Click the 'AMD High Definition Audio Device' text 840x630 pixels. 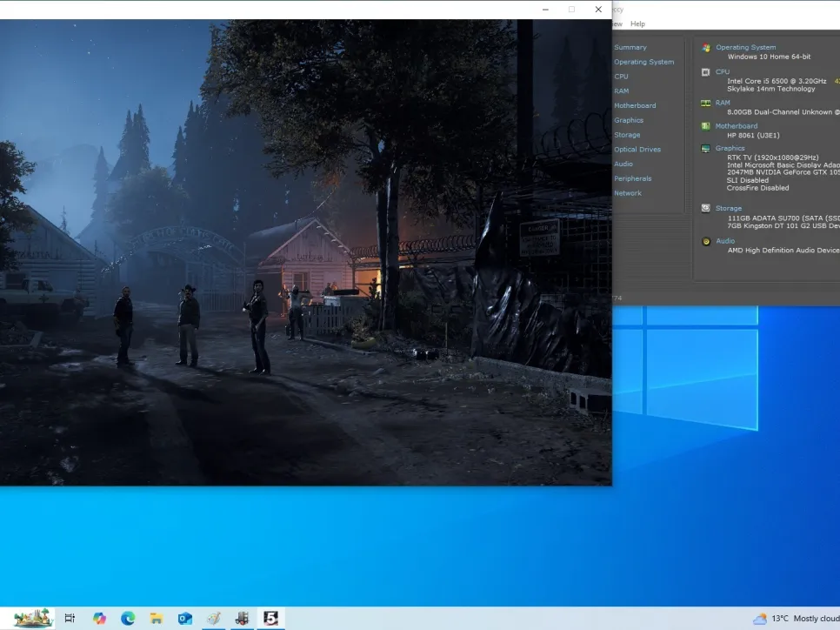[x=783, y=250]
